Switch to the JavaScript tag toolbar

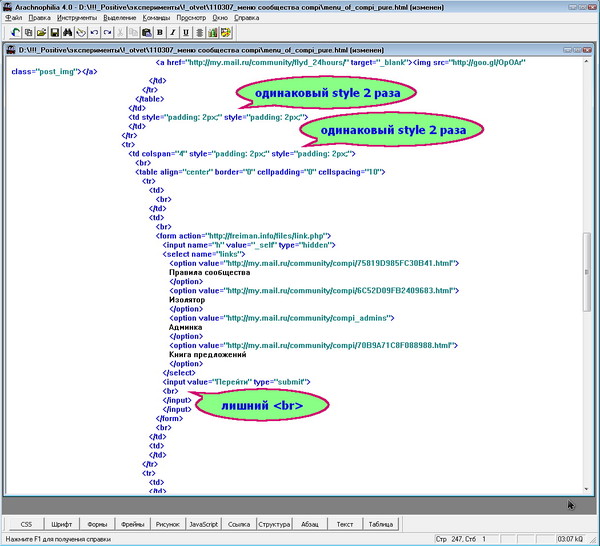coord(203,524)
